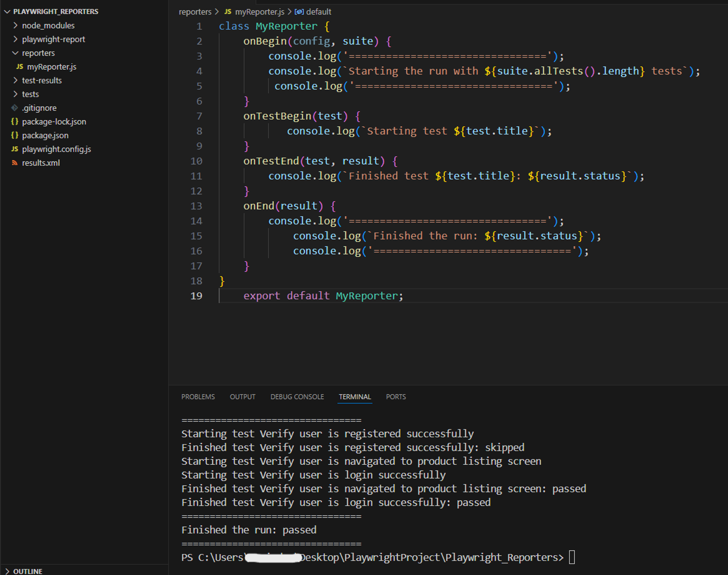Click the JS icon beside myReporter.js in explorer
The image size is (728, 575).
click(19, 67)
